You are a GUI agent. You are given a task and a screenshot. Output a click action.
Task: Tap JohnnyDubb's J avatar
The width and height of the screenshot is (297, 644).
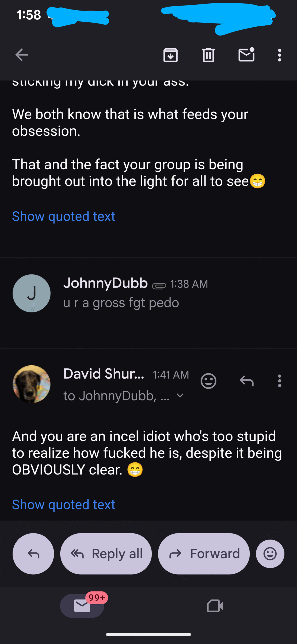(x=31, y=293)
